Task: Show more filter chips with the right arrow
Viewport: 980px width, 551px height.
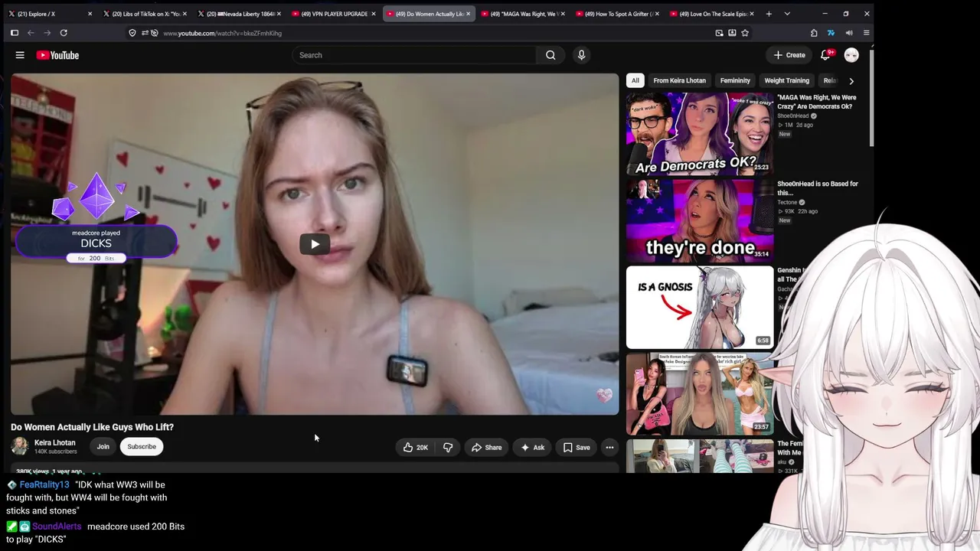Action: click(851, 80)
